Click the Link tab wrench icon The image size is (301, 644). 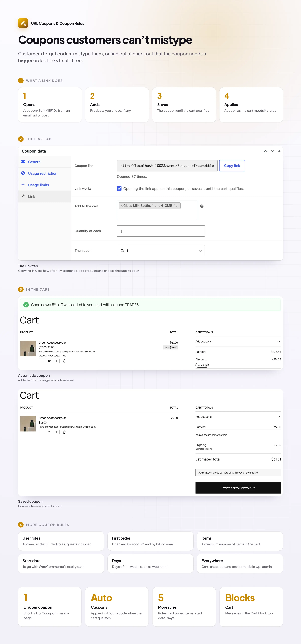pos(23,196)
